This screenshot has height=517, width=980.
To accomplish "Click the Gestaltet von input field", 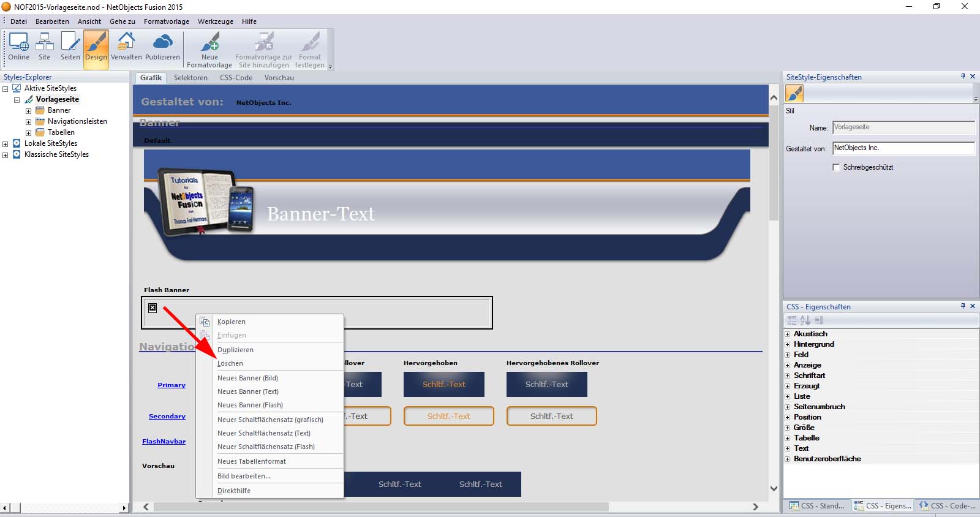I will [903, 148].
